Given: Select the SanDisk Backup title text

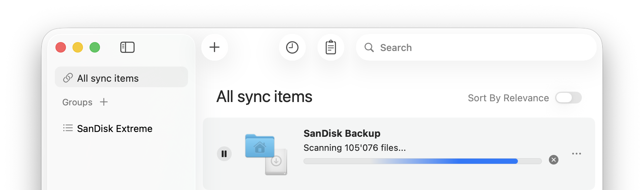Looking at the screenshot, I should (x=342, y=133).
